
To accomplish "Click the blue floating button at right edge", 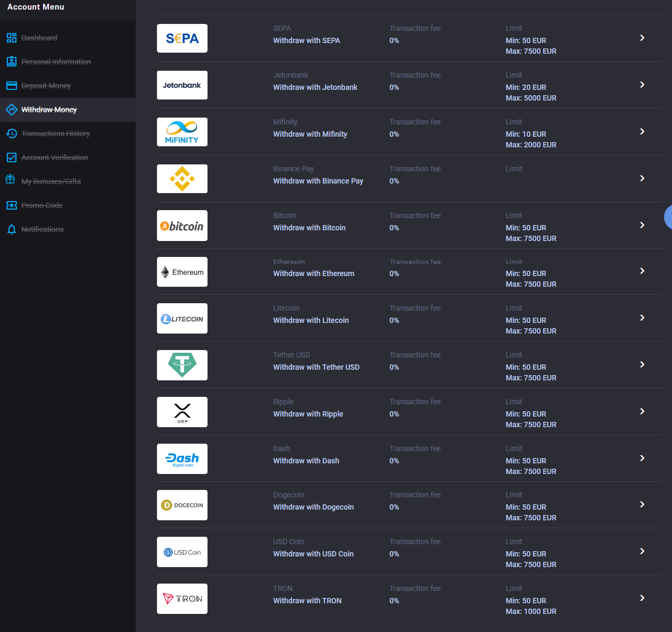I will 668,217.
